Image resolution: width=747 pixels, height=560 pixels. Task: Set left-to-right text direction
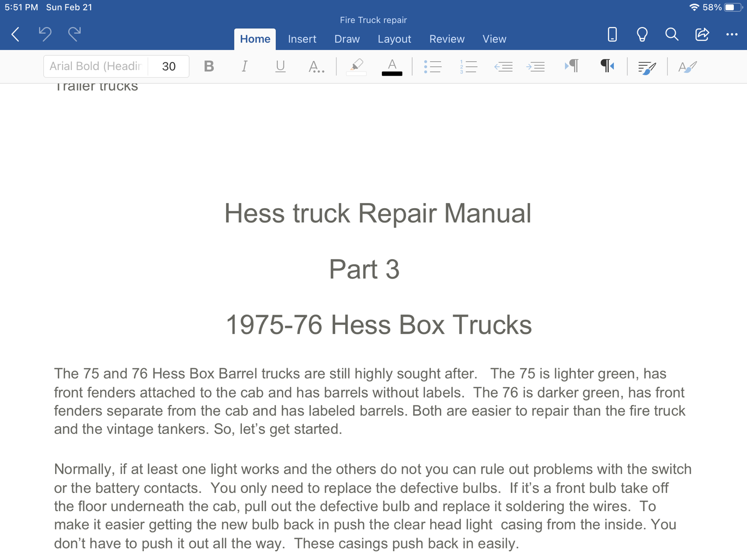tap(571, 66)
